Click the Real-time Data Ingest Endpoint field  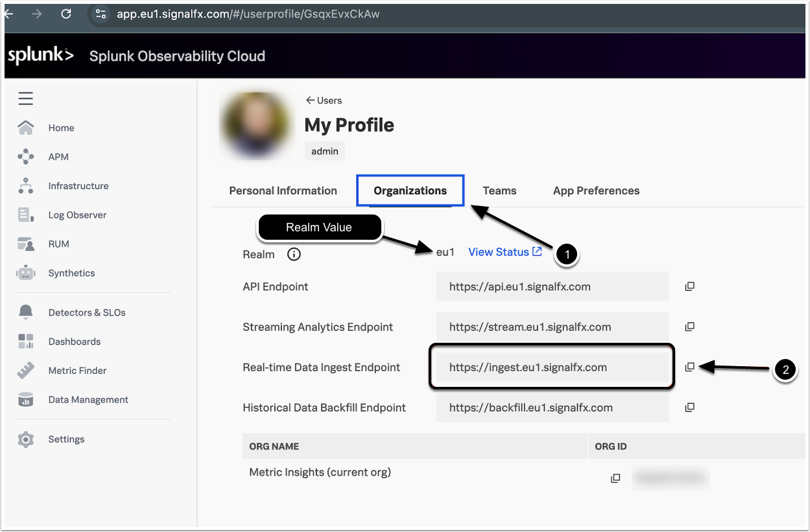pyautogui.click(x=551, y=367)
